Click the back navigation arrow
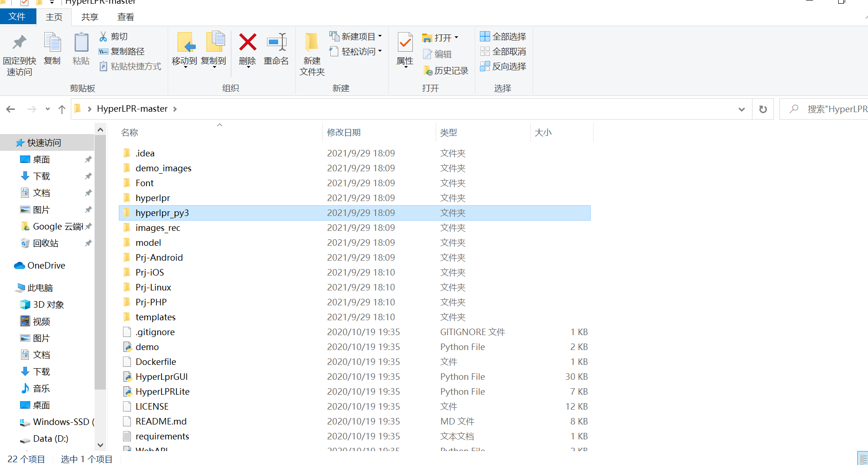Image resolution: width=868 pixels, height=465 pixels. tap(11, 108)
